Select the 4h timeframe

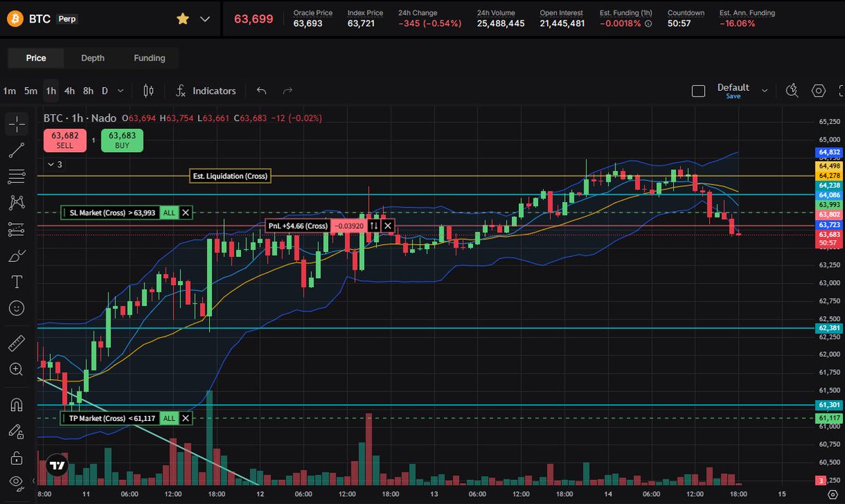70,90
